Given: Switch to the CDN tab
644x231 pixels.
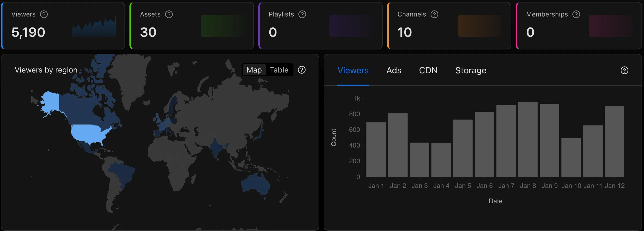Looking at the screenshot, I should pos(428,71).
